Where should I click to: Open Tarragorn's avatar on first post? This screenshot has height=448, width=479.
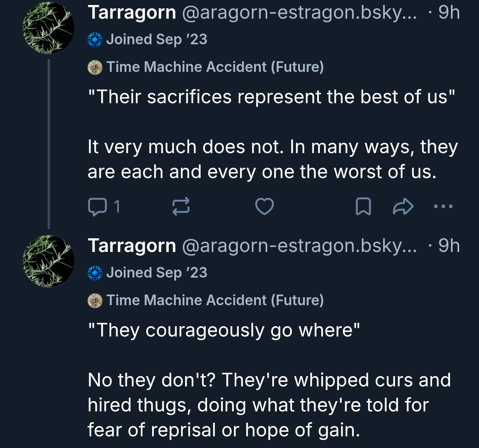coord(49,28)
